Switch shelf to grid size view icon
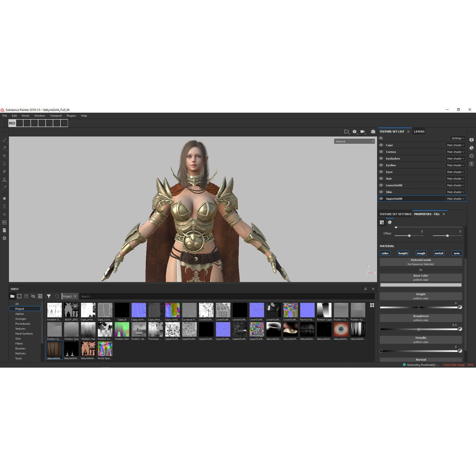Screen dimensions: 476x476 pyautogui.click(x=372, y=305)
